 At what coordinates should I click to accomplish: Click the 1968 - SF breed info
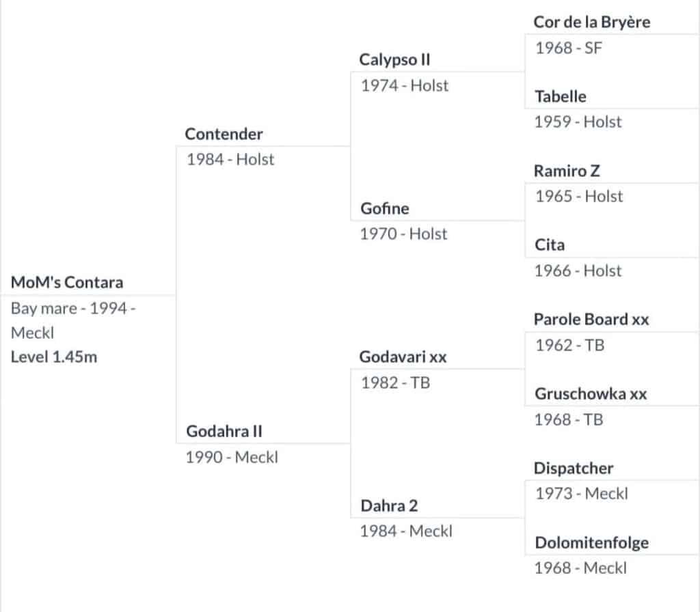[x=569, y=48]
